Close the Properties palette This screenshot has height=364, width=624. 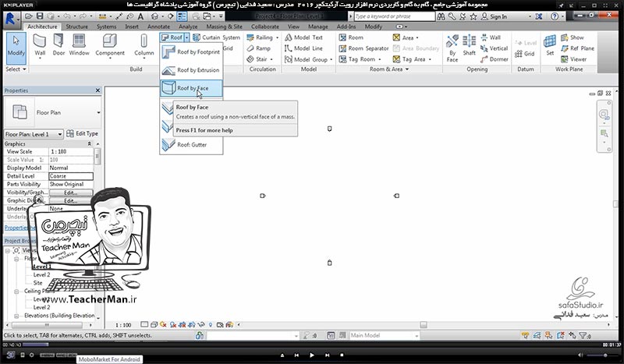(98, 90)
